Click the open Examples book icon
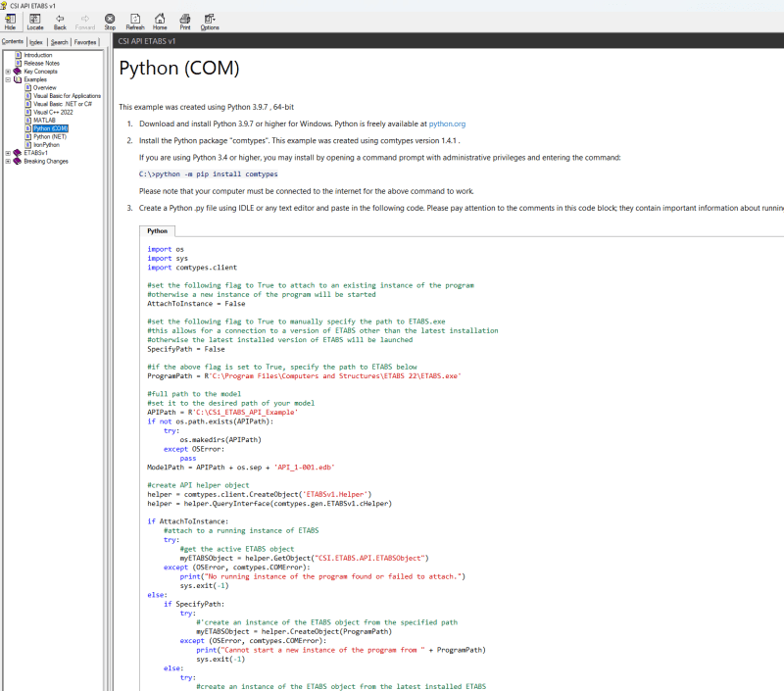 tap(18, 79)
